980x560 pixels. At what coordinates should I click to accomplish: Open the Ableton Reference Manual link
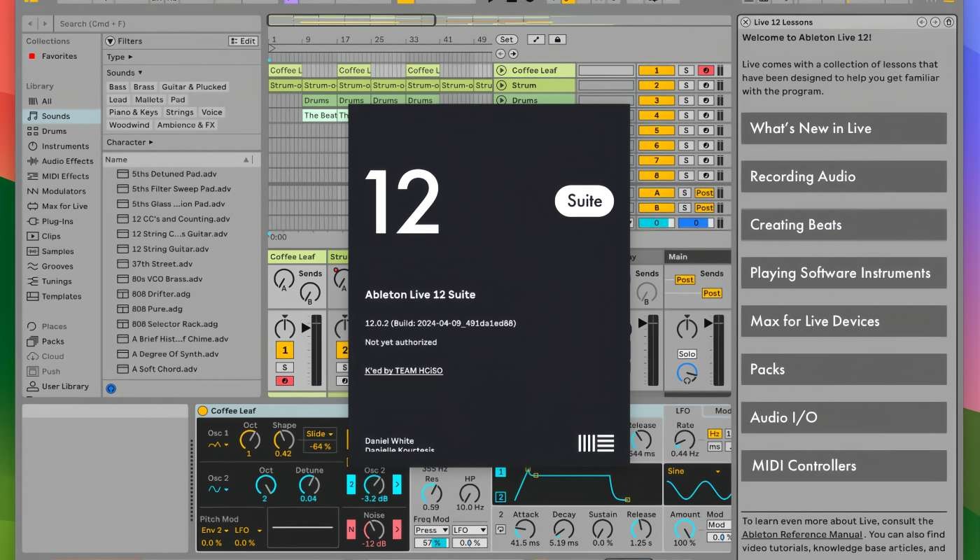(x=802, y=535)
